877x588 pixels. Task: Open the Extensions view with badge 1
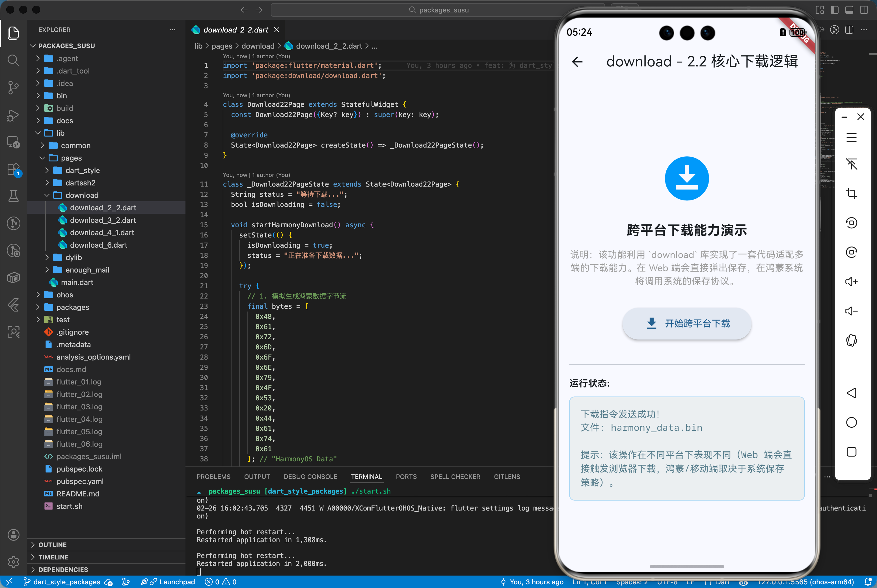coord(14,170)
